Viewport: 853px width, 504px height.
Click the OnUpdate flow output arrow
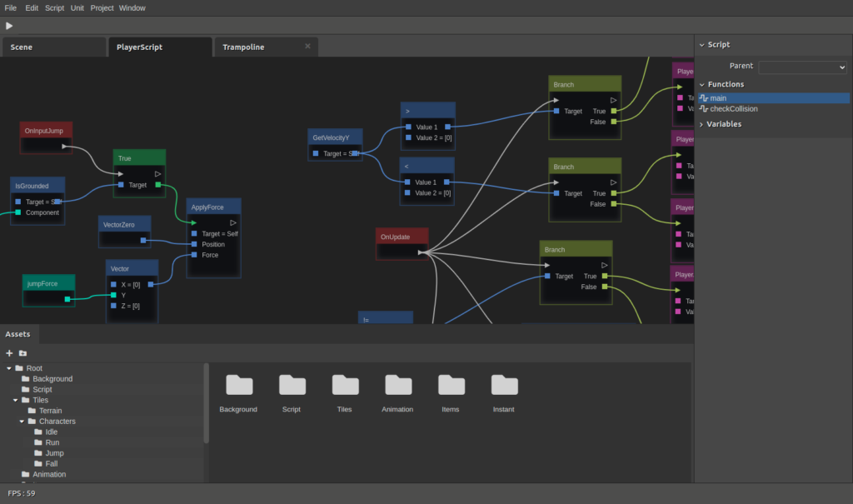tap(421, 252)
